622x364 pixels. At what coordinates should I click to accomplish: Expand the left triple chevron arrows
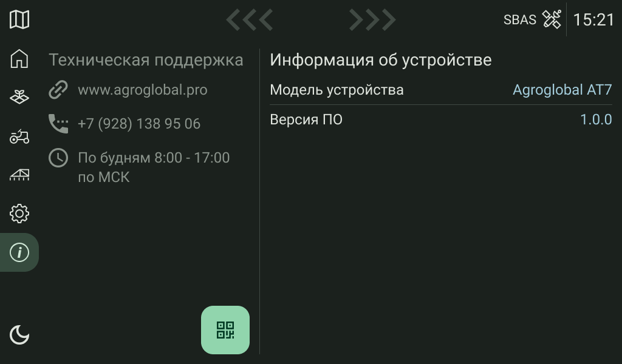coord(250,19)
